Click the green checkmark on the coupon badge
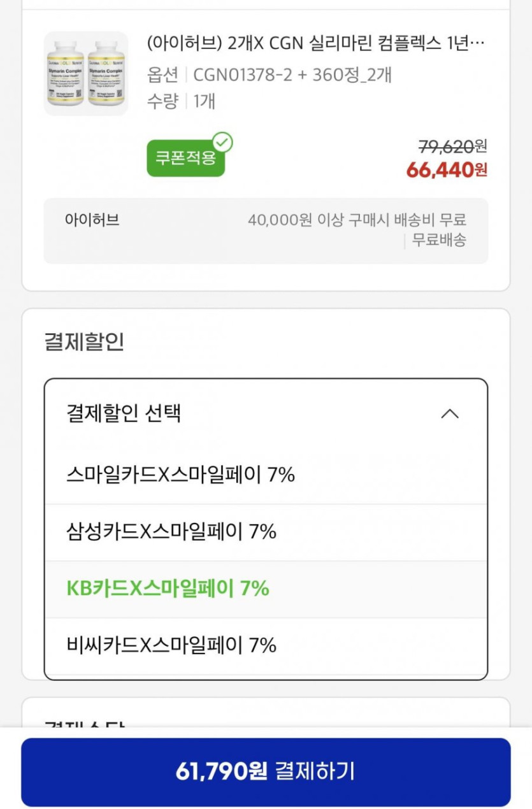The width and height of the screenshot is (532, 809). pos(222,142)
